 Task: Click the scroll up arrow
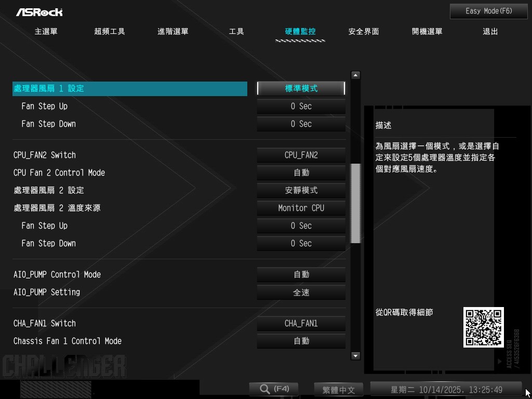[356, 75]
